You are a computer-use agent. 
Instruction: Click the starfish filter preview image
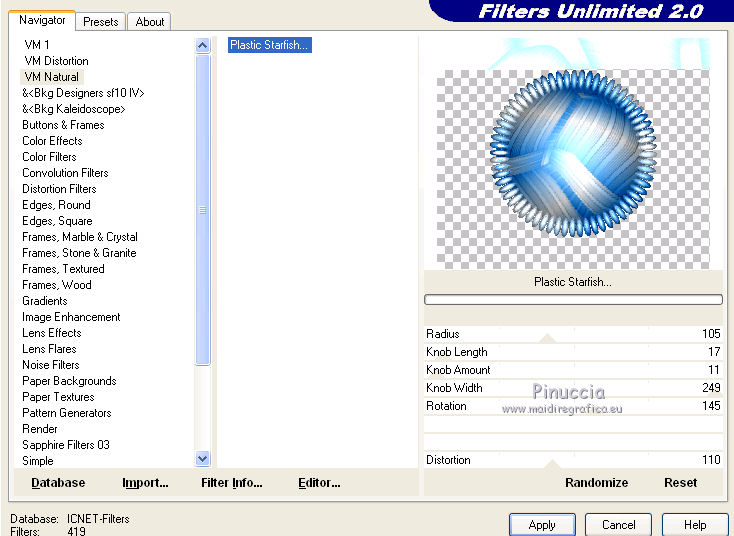click(573, 153)
